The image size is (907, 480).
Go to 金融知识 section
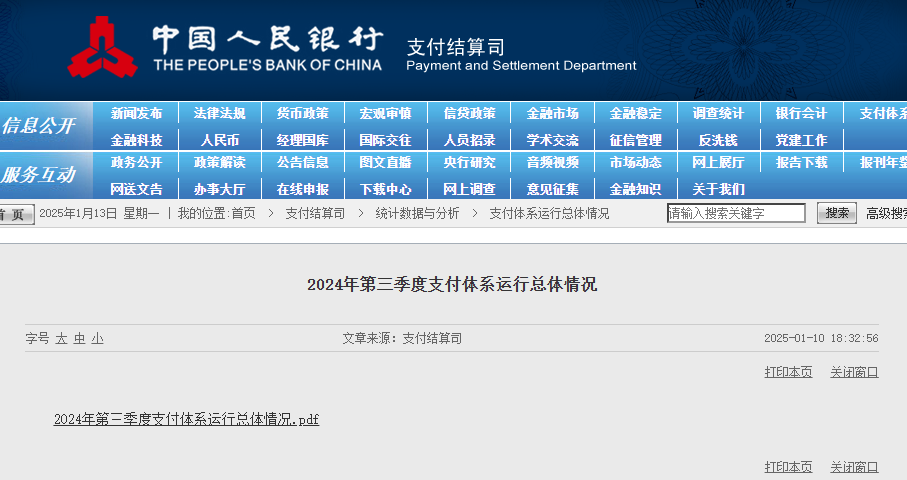click(636, 189)
